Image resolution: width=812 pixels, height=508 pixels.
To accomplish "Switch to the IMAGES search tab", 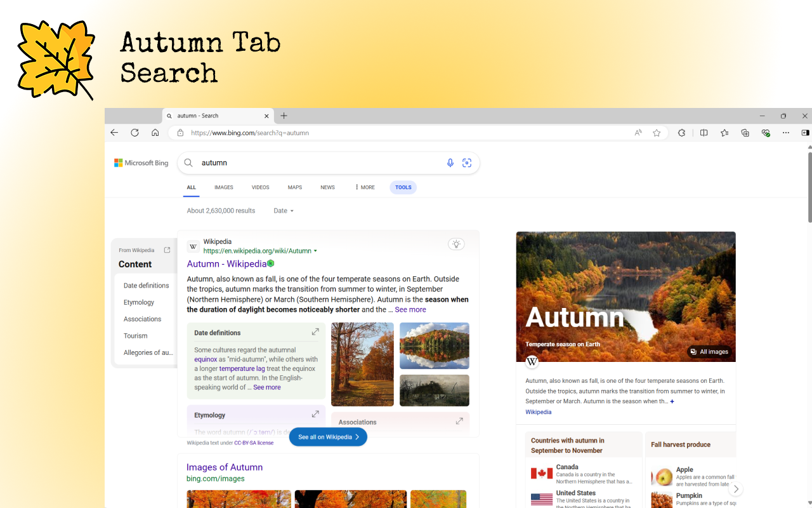I will (x=223, y=187).
